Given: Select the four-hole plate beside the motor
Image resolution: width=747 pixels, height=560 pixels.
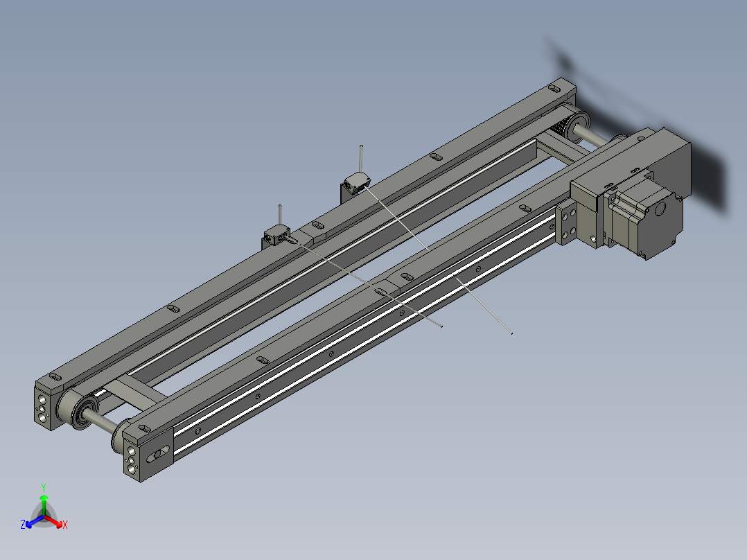Looking at the screenshot, I should click(567, 222).
